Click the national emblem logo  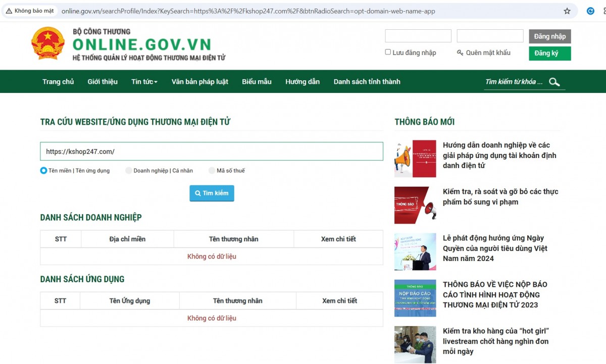click(48, 44)
